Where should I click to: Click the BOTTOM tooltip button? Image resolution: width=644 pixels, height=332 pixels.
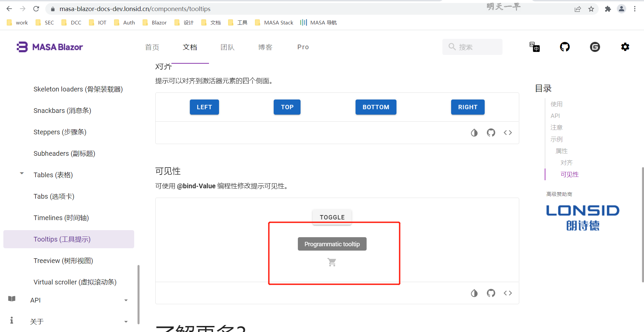[376, 107]
